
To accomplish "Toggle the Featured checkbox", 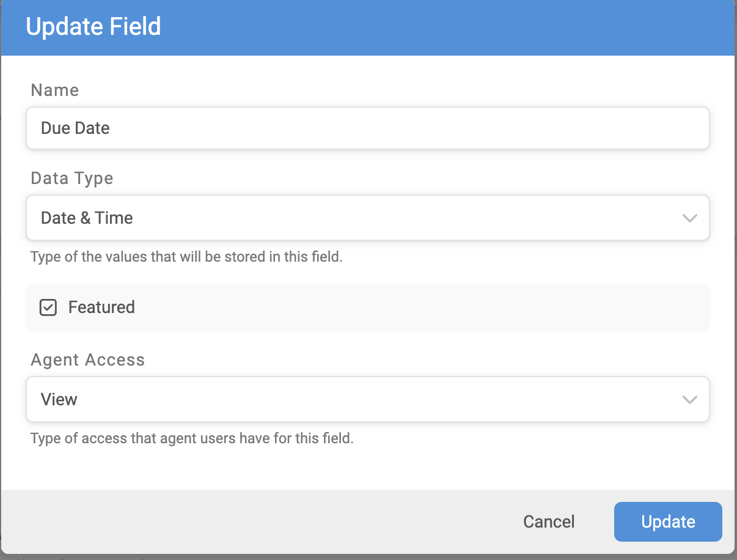I will click(x=48, y=308).
